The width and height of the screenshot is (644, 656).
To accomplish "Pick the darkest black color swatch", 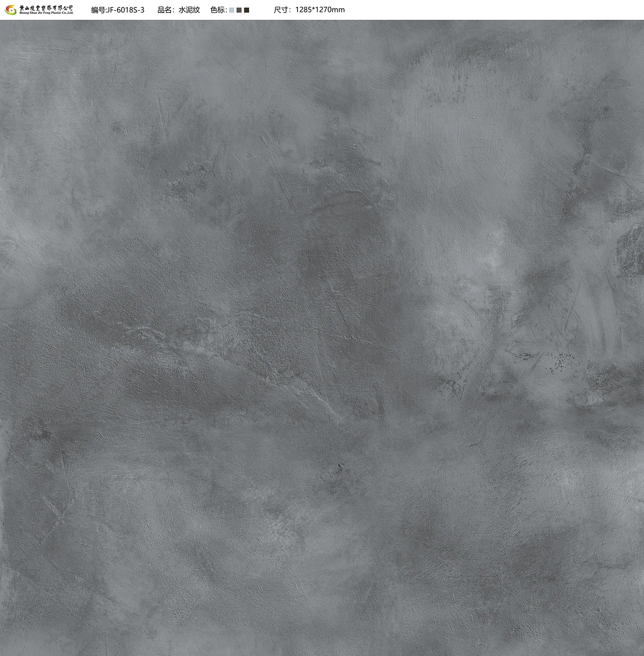I will (247, 10).
